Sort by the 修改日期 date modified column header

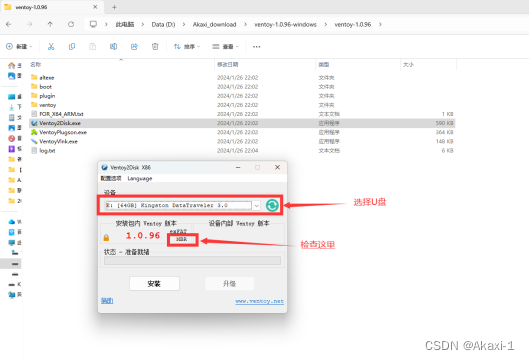tap(227, 64)
